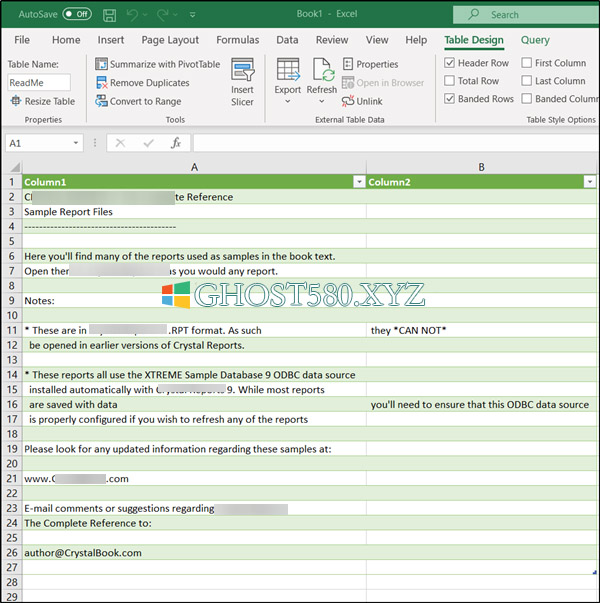
Task: Click the Table Name field ReadMe
Action: tap(39, 83)
